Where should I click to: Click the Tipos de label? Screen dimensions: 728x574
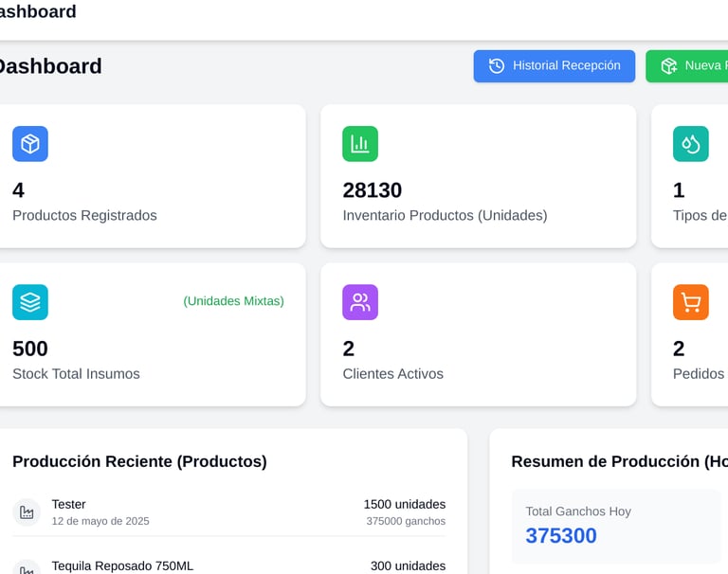[x=700, y=215]
